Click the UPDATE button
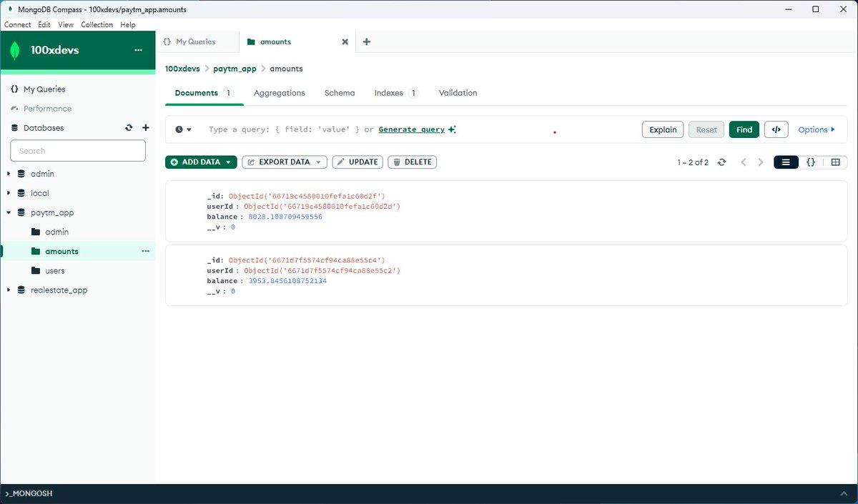The image size is (858, 504). tap(357, 162)
